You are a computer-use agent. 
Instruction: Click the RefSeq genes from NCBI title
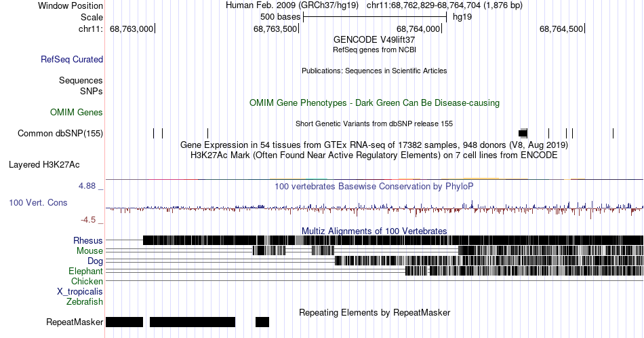click(374, 50)
